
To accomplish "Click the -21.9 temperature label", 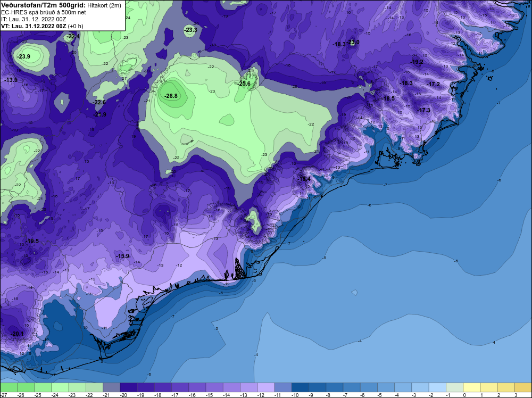I will click(x=100, y=115).
